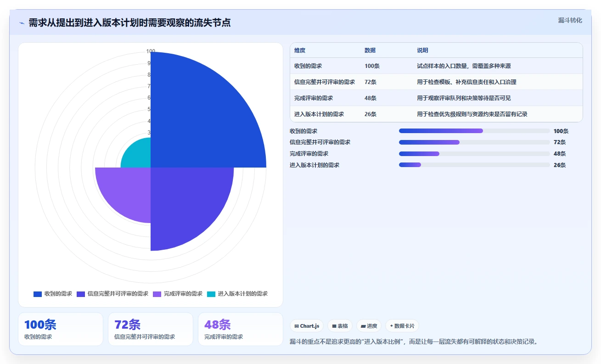Click the footer note about 漏斗的重点
Viewport: 601px width, 364px height.
(413, 342)
